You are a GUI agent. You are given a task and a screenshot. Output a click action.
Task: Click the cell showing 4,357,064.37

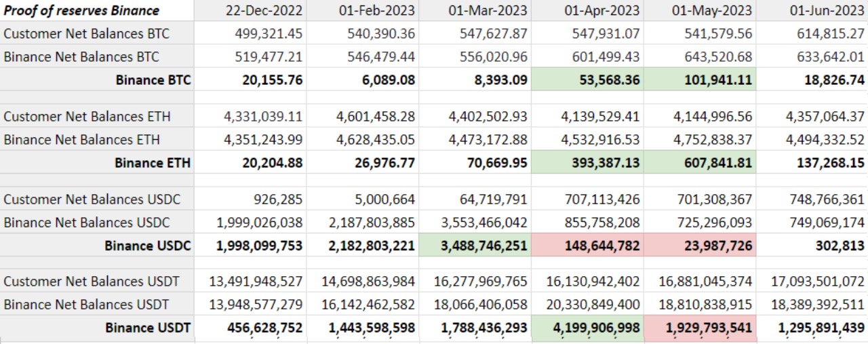pyautogui.click(x=812, y=117)
